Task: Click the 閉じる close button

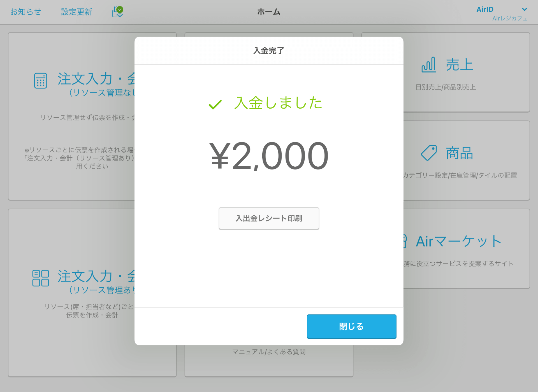Action: (x=351, y=326)
